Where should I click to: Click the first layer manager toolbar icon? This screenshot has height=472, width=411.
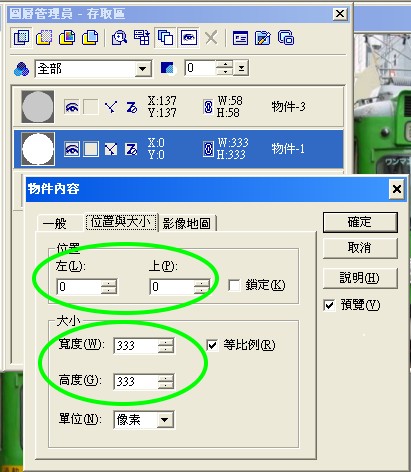pos(21,37)
